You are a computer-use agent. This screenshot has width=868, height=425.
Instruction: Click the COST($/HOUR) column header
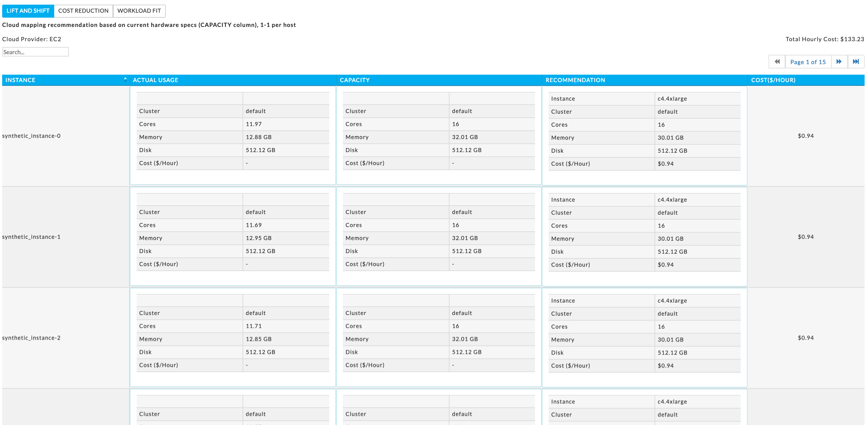(x=773, y=80)
